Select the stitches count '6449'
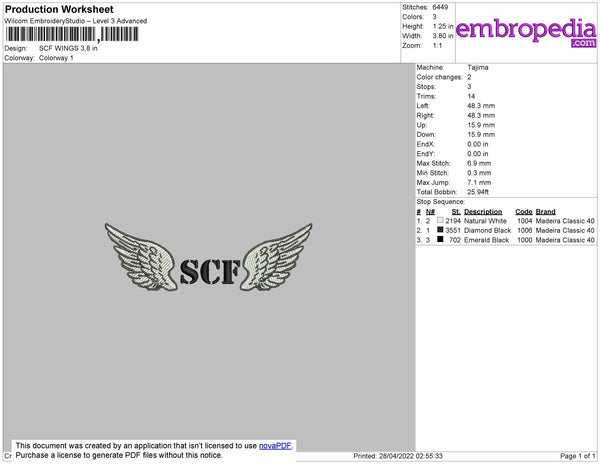600x464 pixels. point(440,7)
